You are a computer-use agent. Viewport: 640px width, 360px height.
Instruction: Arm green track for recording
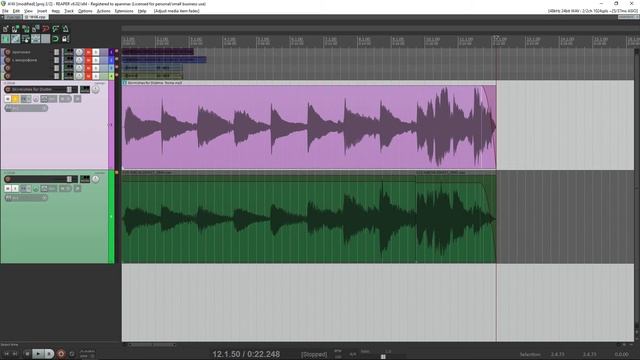(8, 179)
